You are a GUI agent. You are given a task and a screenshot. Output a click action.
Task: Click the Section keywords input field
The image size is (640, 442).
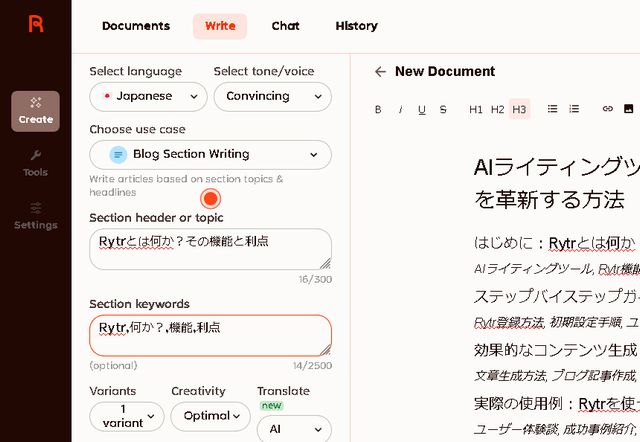click(x=210, y=335)
